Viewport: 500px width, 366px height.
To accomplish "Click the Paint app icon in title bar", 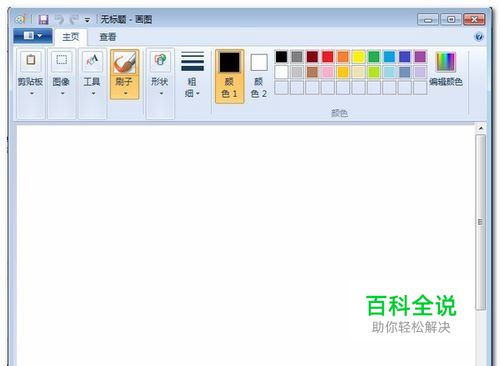I will pyautogui.click(x=20, y=19).
